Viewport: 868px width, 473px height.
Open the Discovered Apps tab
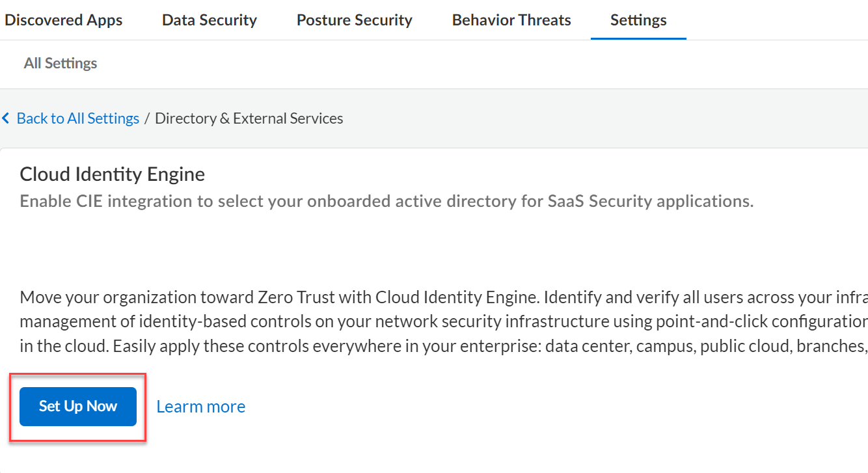[x=63, y=20]
